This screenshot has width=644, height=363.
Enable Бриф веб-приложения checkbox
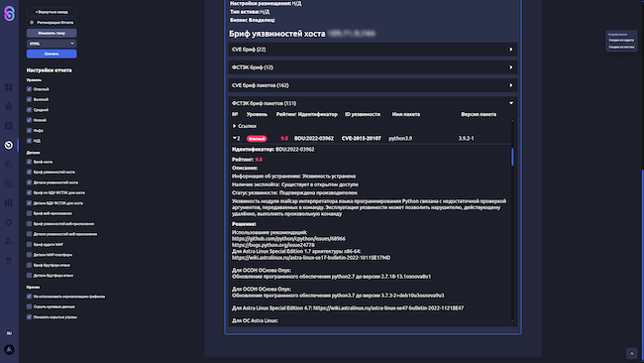point(29,213)
